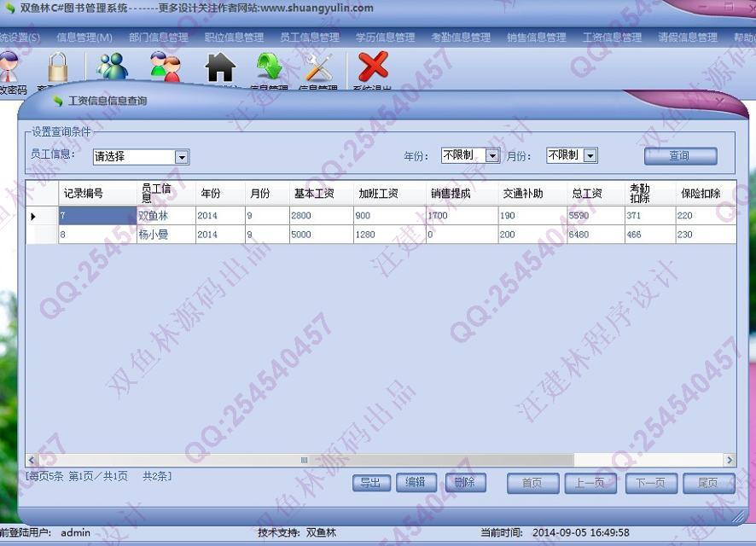
Task: Click the 基本工资 column header
Action: pos(314,194)
